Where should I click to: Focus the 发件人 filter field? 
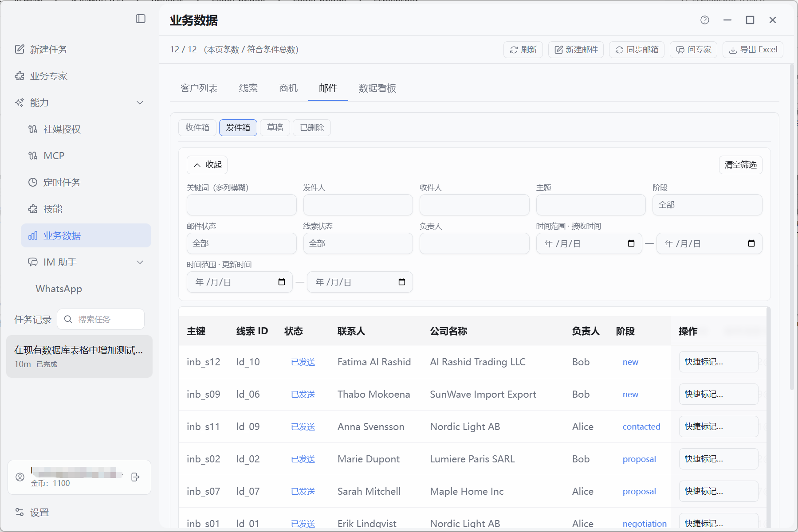[x=358, y=205]
